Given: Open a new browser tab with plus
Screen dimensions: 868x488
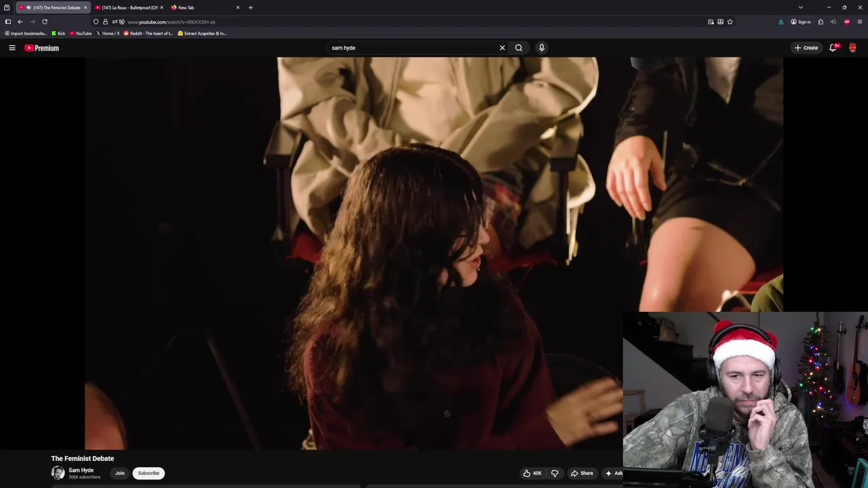Looking at the screenshot, I should 251,7.
